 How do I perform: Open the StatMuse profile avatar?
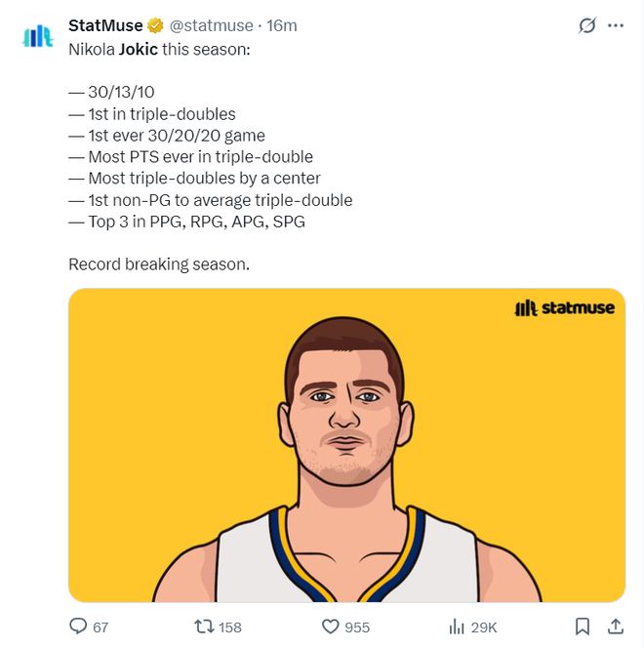tap(37, 36)
